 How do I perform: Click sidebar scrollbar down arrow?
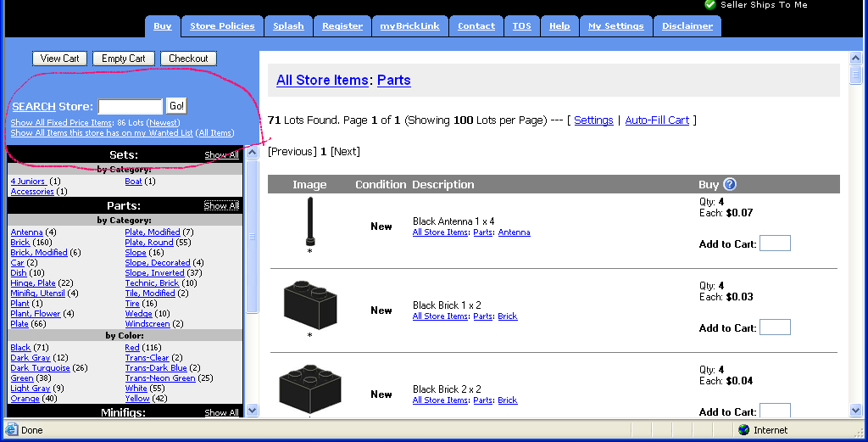[252, 411]
